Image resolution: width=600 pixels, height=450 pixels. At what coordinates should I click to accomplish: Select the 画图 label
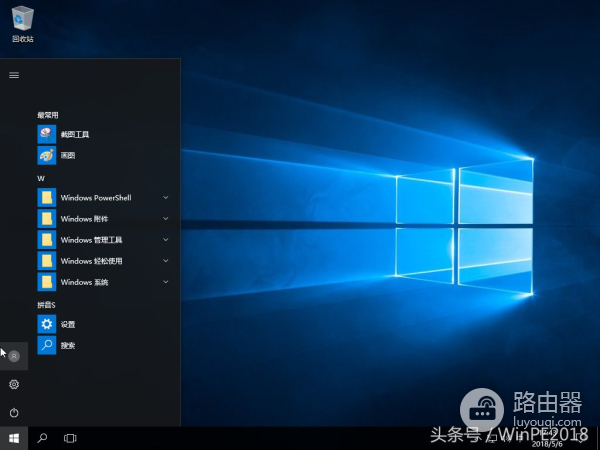[x=68, y=156]
